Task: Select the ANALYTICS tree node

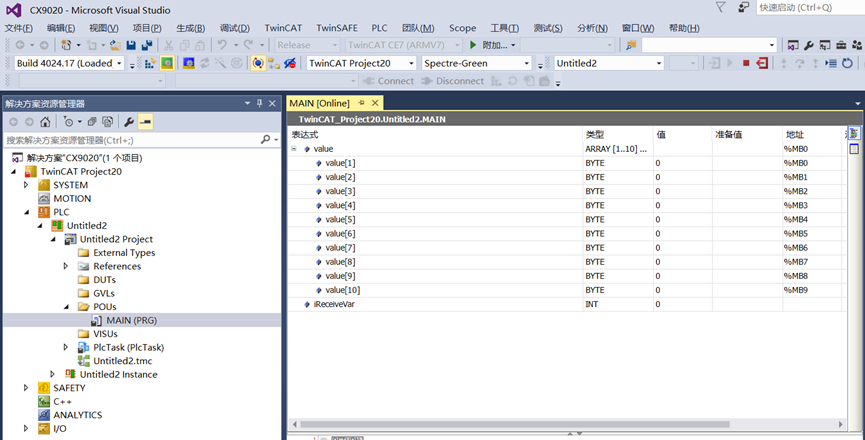Action: pyautogui.click(x=78, y=415)
